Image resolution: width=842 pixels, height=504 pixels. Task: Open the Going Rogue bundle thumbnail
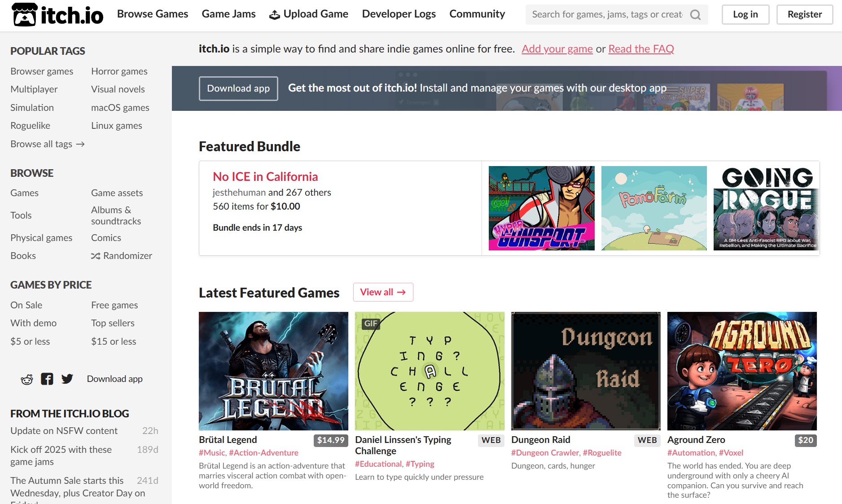(766, 208)
